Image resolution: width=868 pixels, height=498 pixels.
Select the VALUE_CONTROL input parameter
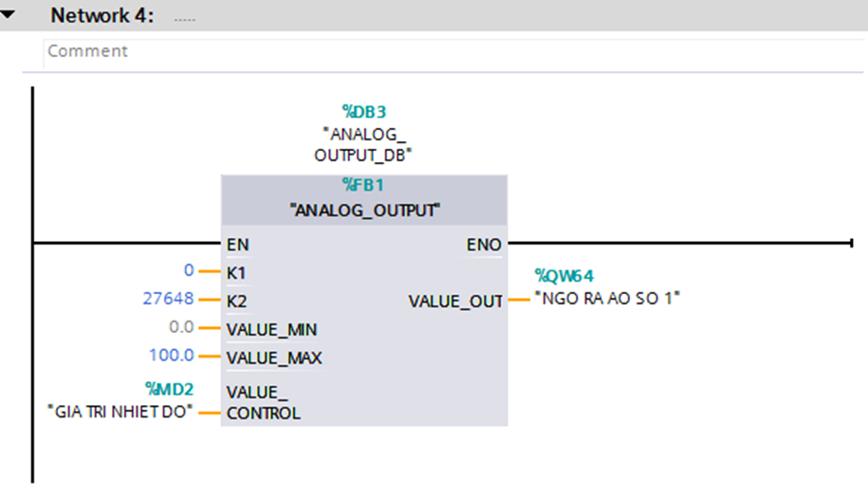[263, 403]
